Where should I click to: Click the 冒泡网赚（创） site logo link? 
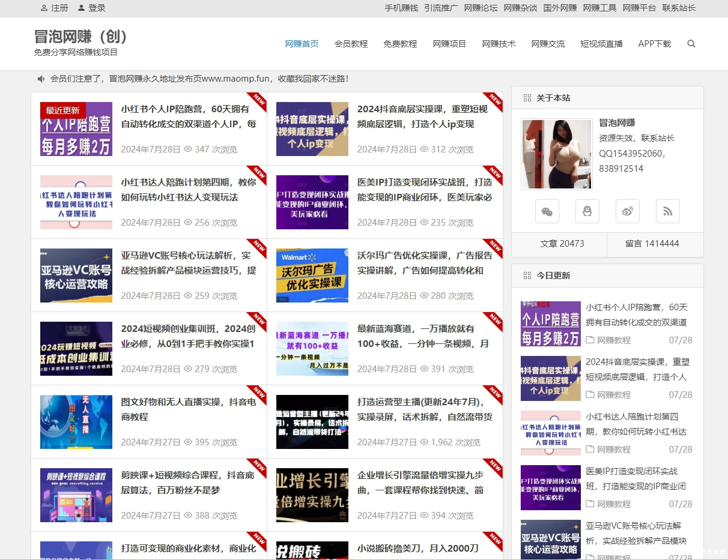(x=81, y=37)
